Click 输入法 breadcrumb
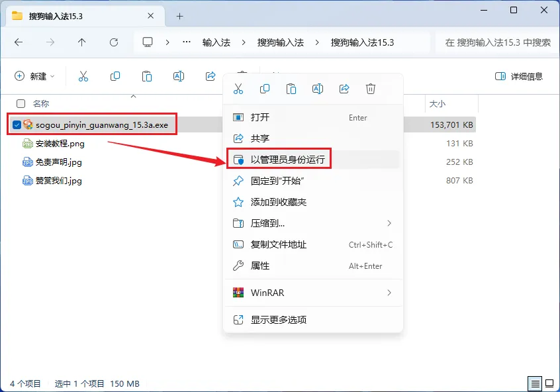This screenshot has width=560, height=392. coord(216,42)
